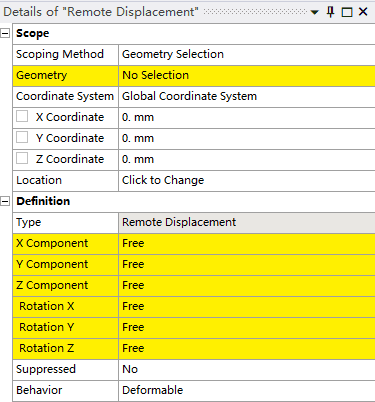The height and width of the screenshot is (402, 375).
Task: Select the Type label cell
Action: [x=65, y=222]
